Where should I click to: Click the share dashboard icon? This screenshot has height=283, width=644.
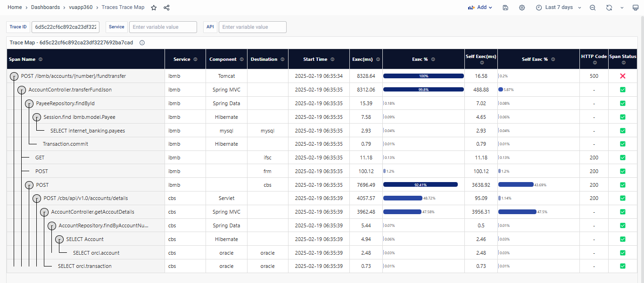click(166, 8)
